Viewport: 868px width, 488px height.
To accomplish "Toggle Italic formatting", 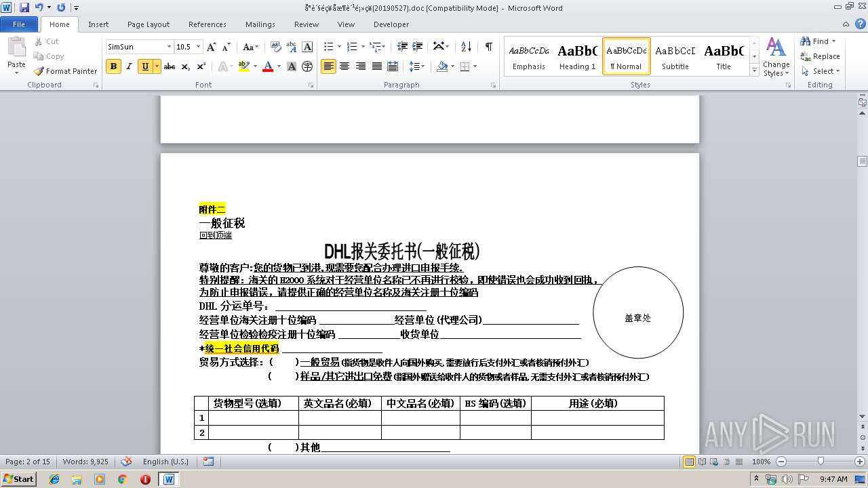I will (x=129, y=66).
